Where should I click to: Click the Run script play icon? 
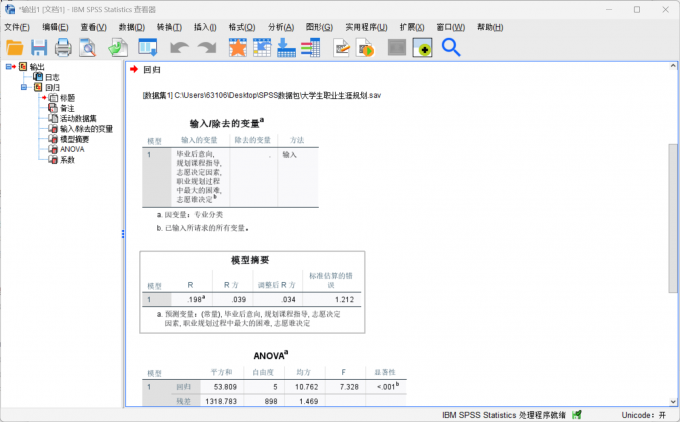click(x=365, y=48)
